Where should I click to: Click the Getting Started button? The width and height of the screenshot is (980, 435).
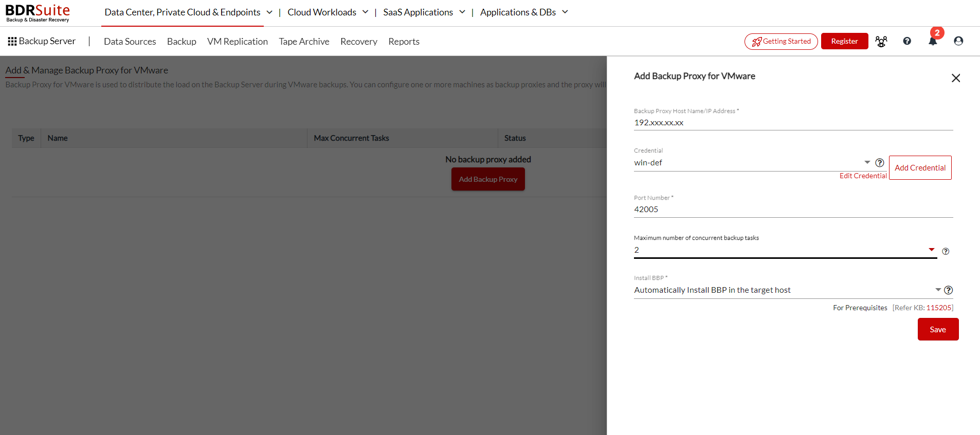(x=781, y=42)
